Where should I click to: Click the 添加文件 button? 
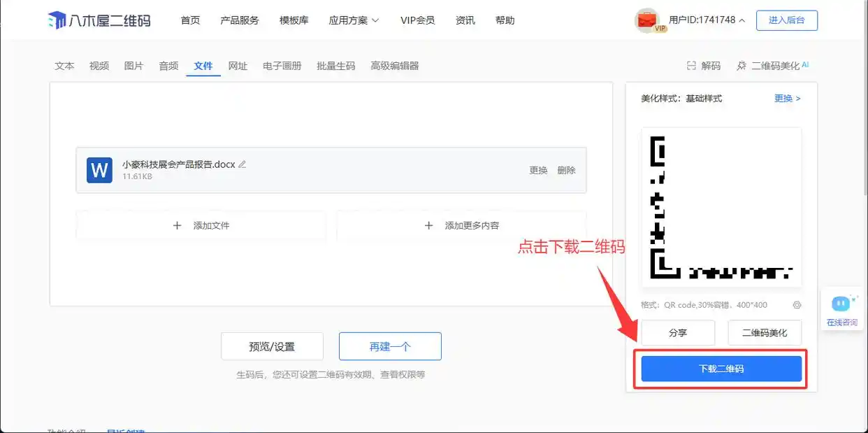[x=201, y=226]
